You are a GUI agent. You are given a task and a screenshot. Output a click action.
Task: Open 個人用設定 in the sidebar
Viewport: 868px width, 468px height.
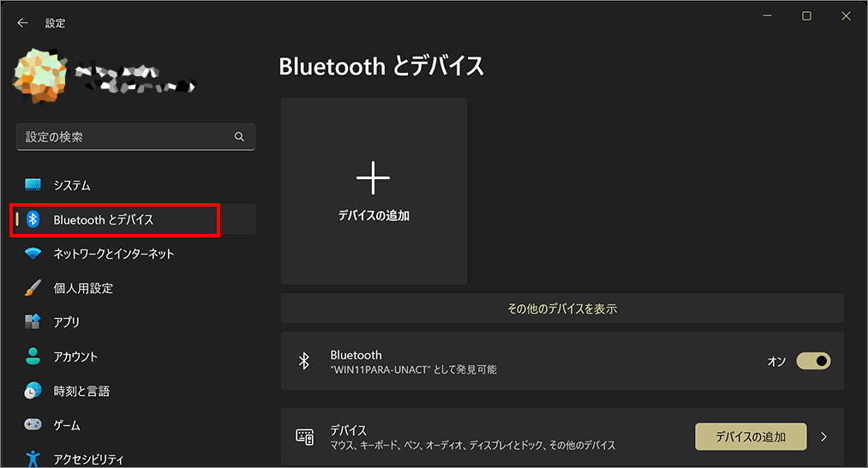(135, 288)
